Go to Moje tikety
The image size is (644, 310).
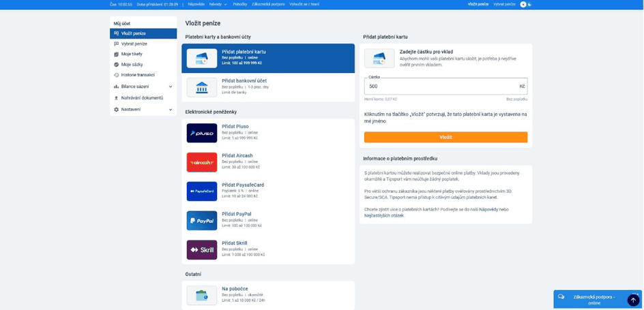(143, 54)
